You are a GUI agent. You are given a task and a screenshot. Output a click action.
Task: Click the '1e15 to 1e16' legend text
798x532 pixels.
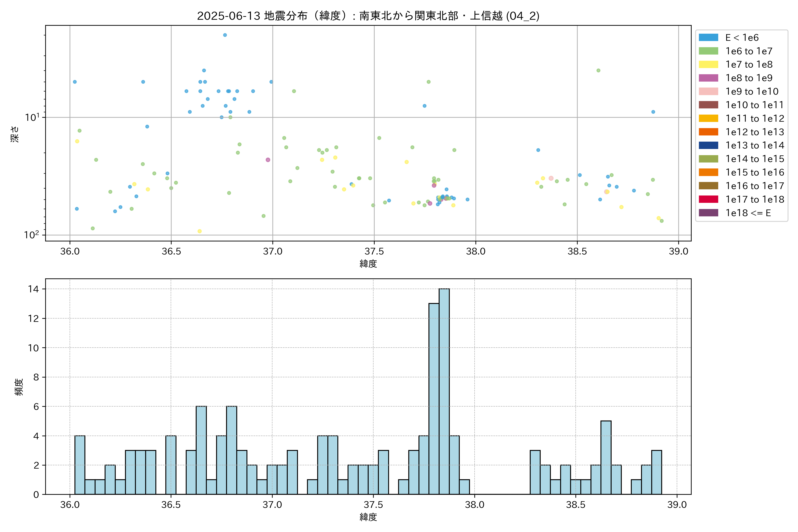click(755, 172)
